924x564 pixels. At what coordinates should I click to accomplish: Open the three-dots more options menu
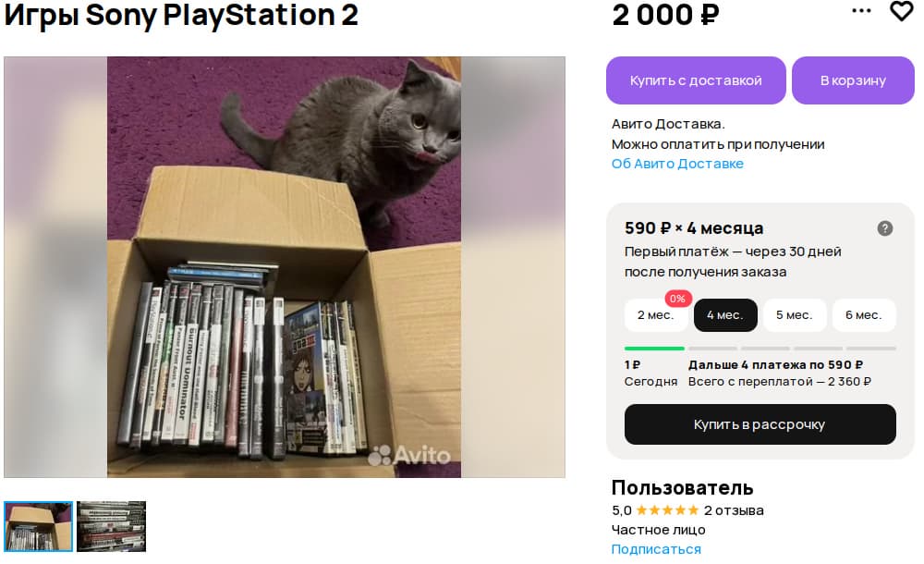tap(861, 11)
